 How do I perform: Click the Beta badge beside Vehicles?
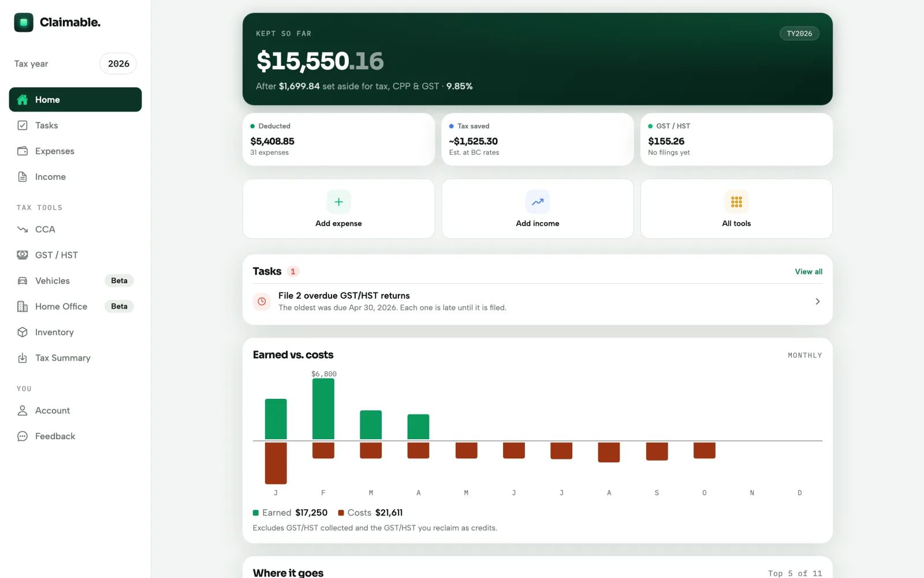pyautogui.click(x=119, y=281)
